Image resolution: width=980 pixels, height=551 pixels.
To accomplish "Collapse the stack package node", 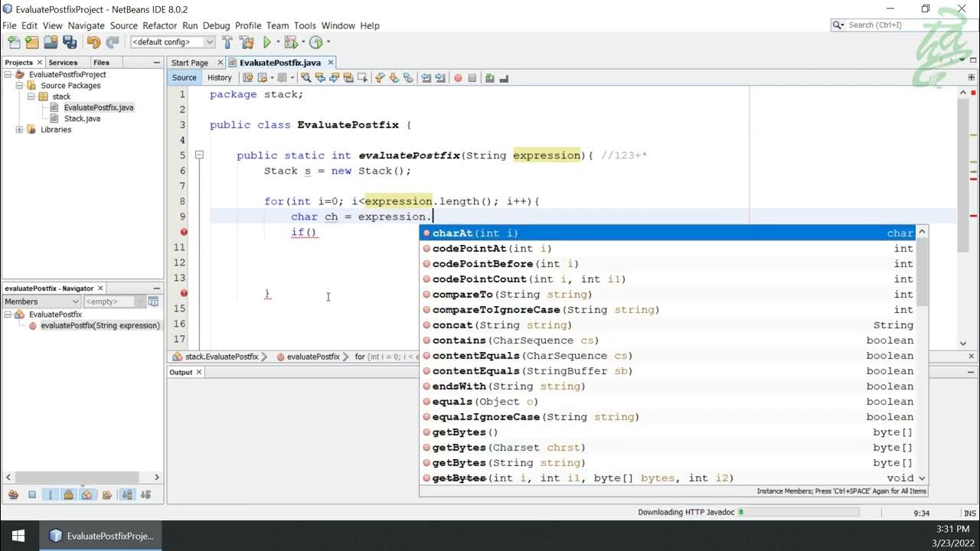I will tap(31, 96).
